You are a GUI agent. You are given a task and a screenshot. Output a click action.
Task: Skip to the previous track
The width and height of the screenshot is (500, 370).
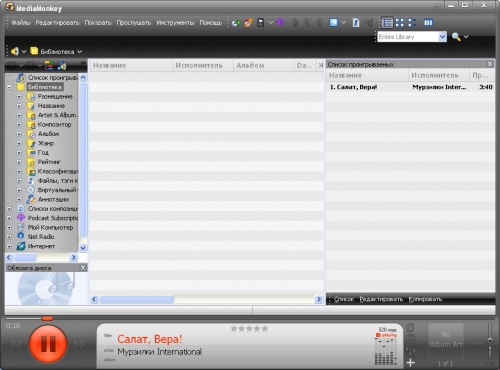(x=15, y=345)
